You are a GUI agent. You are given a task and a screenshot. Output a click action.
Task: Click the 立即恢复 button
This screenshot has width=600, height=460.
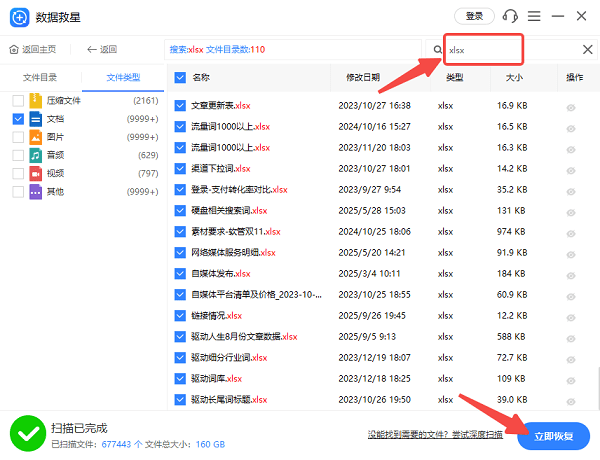pyautogui.click(x=555, y=434)
